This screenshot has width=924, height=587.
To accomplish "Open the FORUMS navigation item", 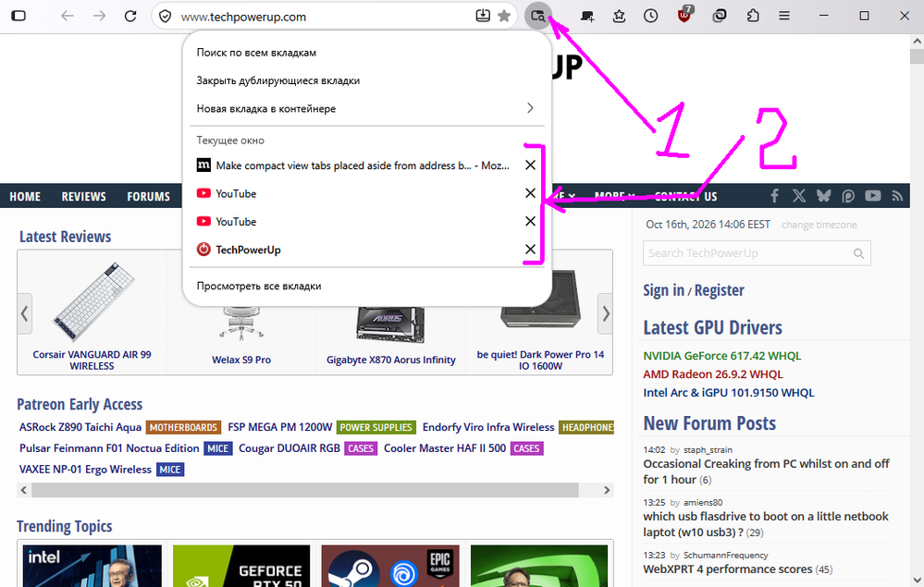I will (x=149, y=197).
